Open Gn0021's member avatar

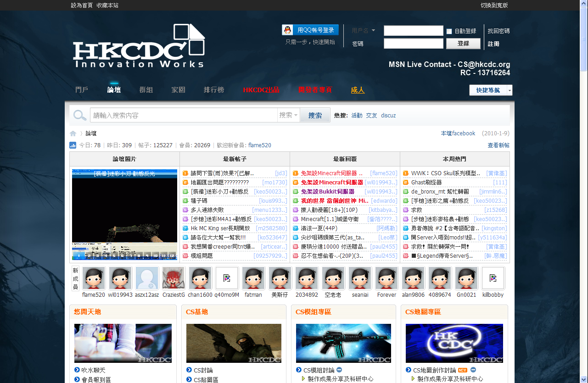[x=466, y=278]
